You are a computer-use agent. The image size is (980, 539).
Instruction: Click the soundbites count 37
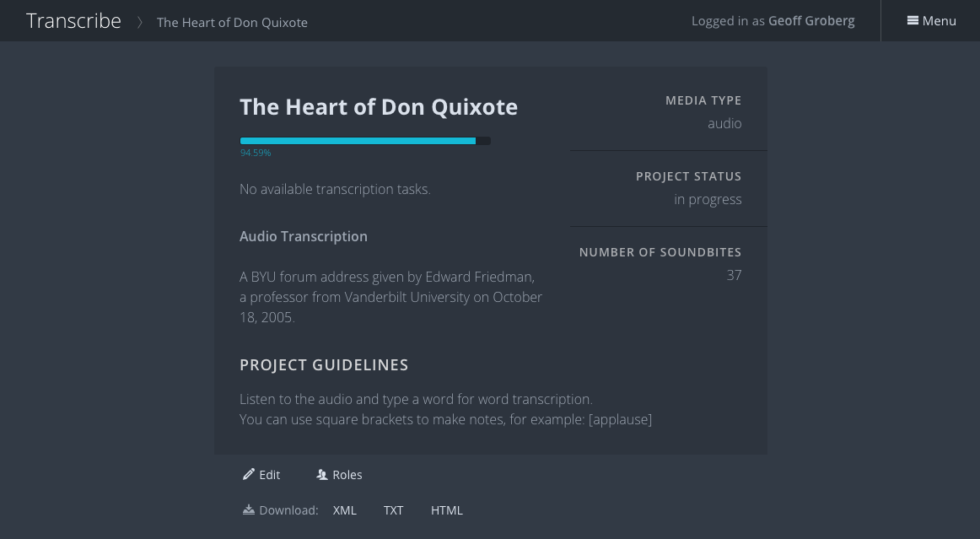(734, 275)
